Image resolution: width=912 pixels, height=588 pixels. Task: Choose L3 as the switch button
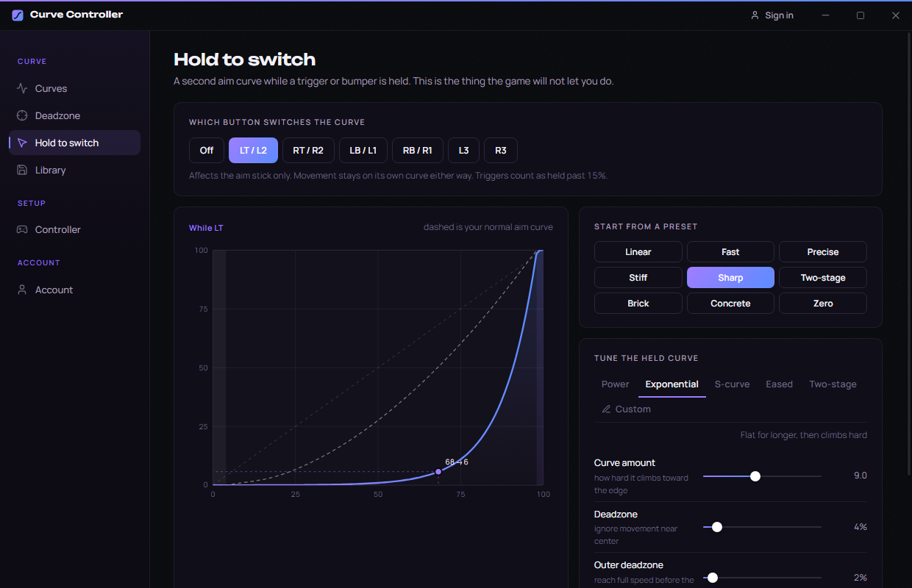coord(463,150)
